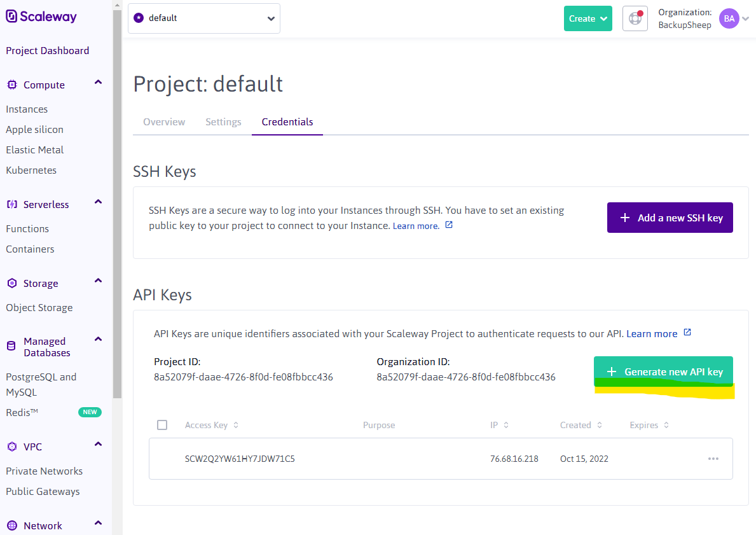Click the Project ID value
Screen dimensions: 756x535
click(x=244, y=377)
